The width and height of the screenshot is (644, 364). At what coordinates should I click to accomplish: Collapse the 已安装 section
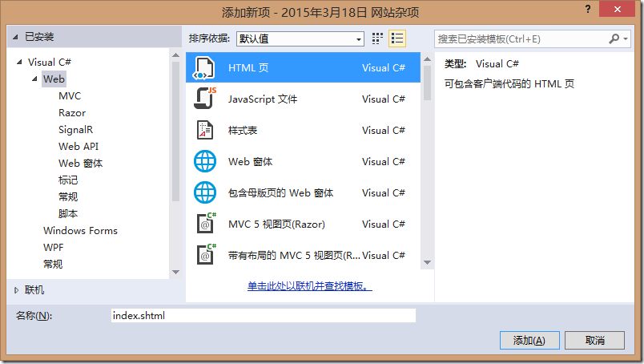pyautogui.click(x=15, y=37)
